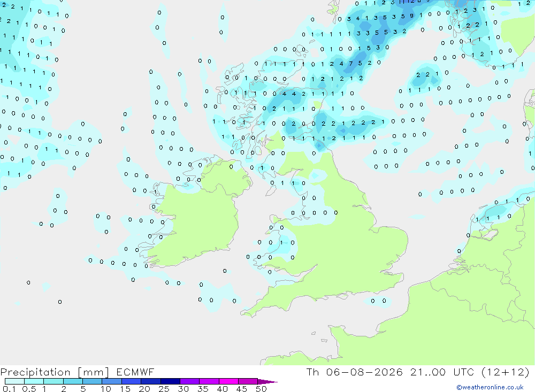The height and width of the screenshot is (392, 535).
Task: Select the palest cyan 0.1–0.5 legend swatch
Action: tap(14, 381)
